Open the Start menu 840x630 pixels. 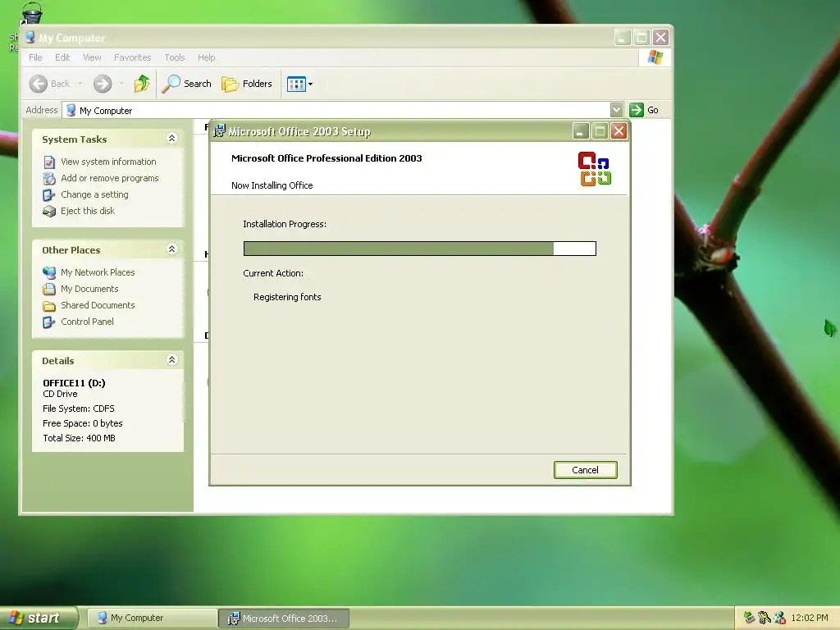(x=38, y=618)
